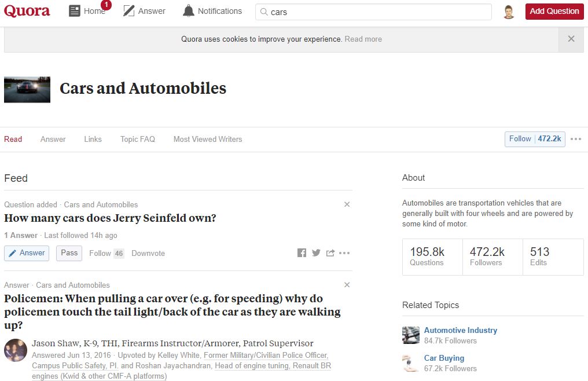Follow the Cars and Automobiles topic
This screenshot has height=381, width=588.
(535, 139)
